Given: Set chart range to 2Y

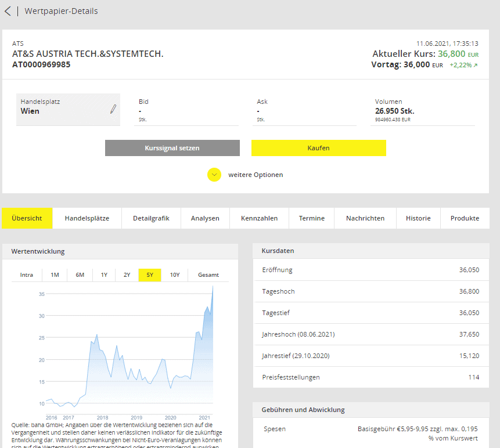Looking at the screenshot, I should (127, 275).
